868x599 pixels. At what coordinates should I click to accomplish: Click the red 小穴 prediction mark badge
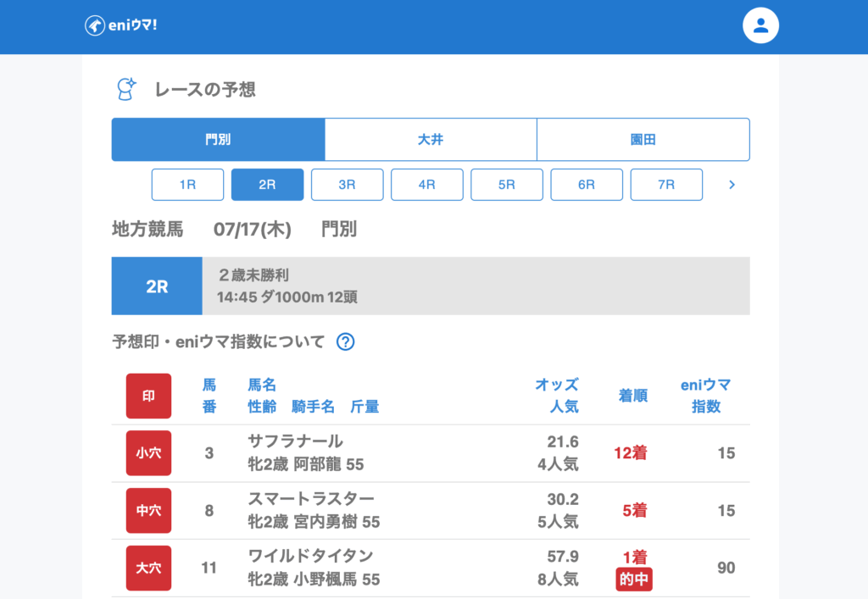(148, 453)
